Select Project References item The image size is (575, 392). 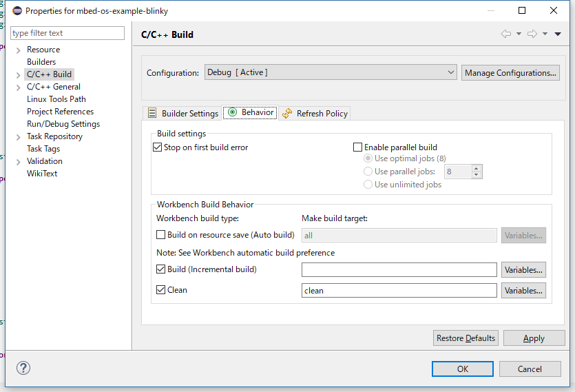pos(60,111)
